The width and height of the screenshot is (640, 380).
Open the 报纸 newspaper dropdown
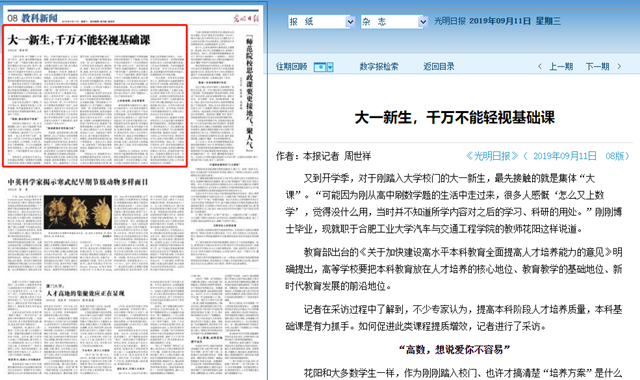(321, 22)
